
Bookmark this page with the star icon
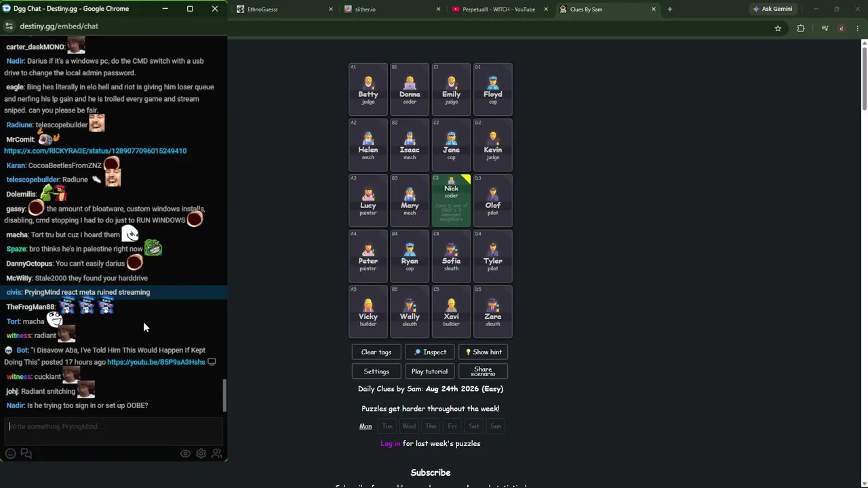pyautogui.click(x=778, y=28)
